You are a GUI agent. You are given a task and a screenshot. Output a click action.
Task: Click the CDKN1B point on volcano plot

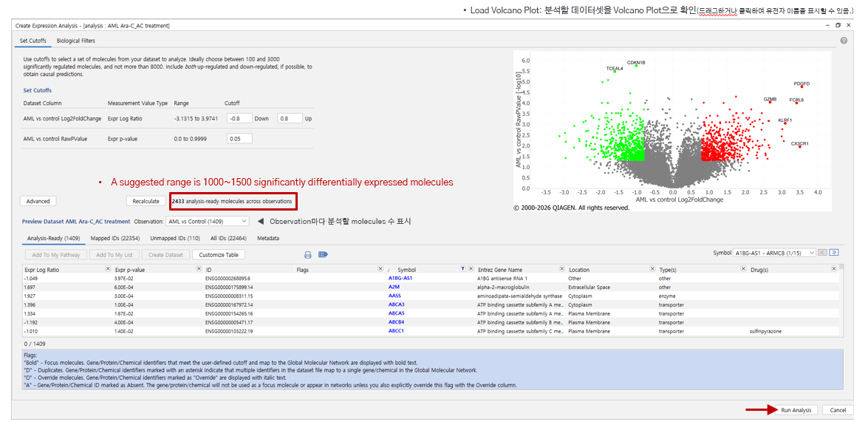coord(636,66)
